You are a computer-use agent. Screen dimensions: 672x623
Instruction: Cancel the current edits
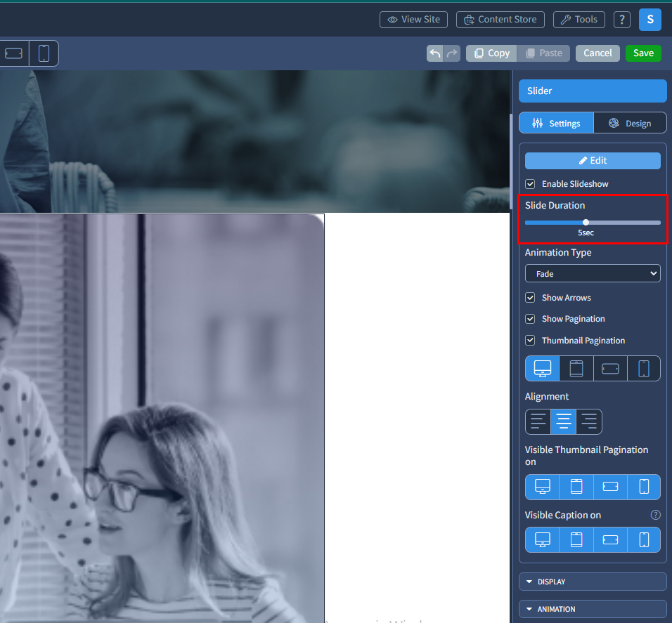(597, 53)
